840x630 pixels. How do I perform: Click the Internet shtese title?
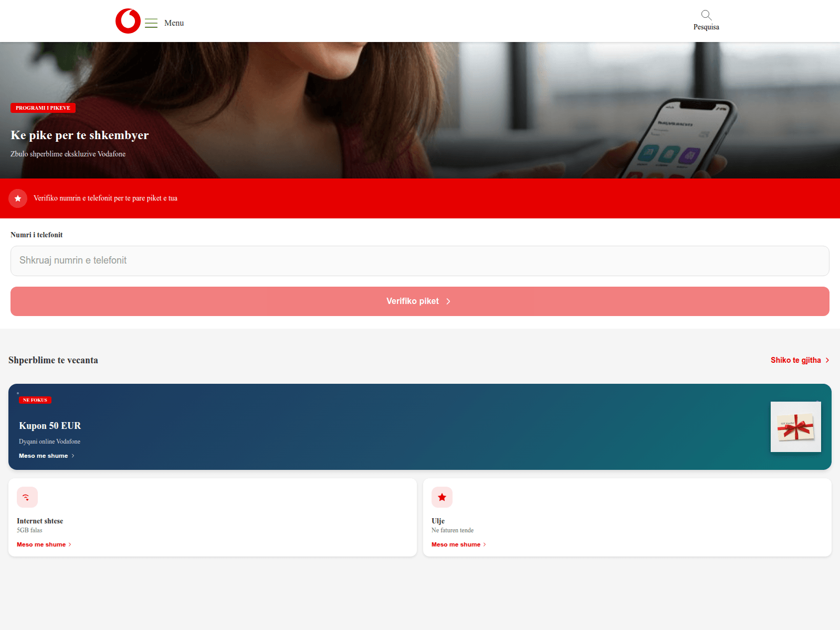tap(40, 521)
